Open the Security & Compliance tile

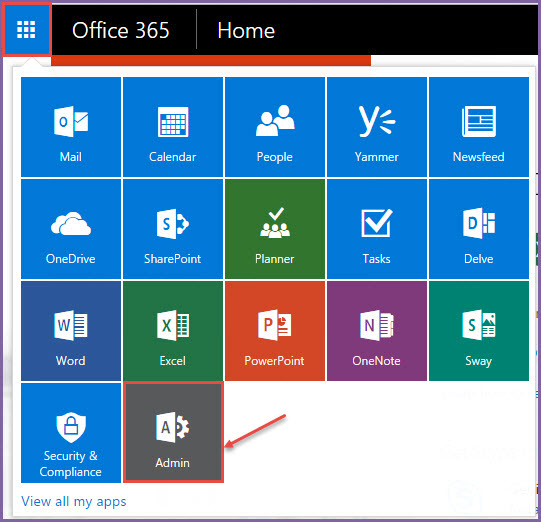pos(71,433)
